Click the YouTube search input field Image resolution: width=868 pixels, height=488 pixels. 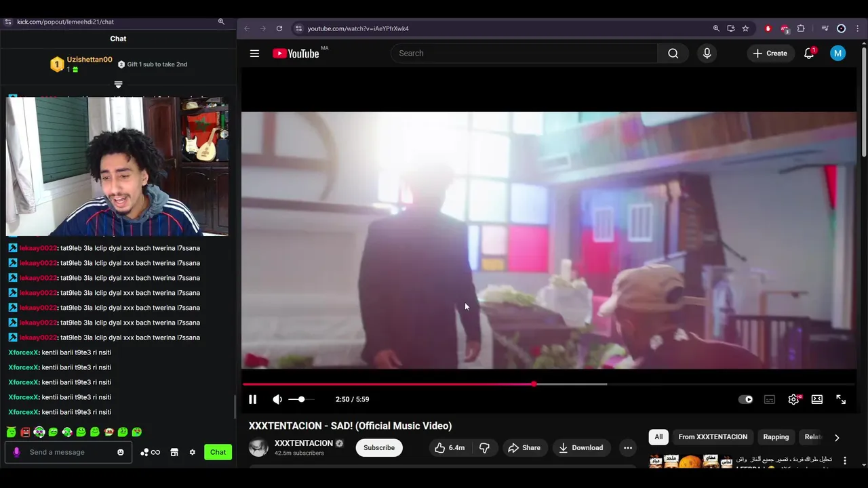click(x=524, y=54)
